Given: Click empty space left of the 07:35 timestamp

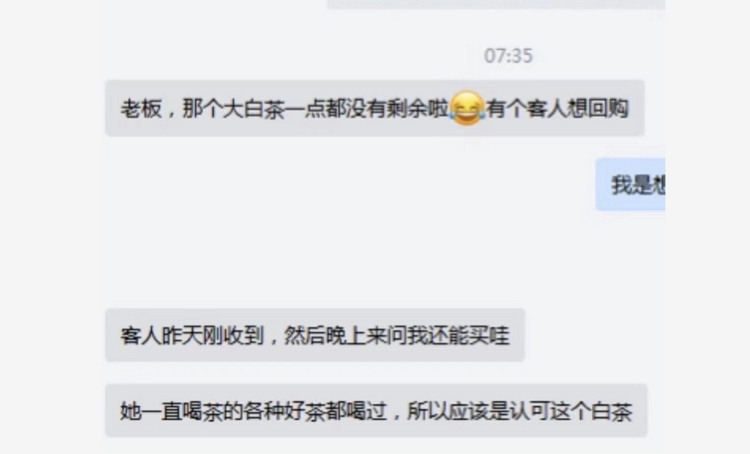Looking at the screenshot, I should [287, 56].
